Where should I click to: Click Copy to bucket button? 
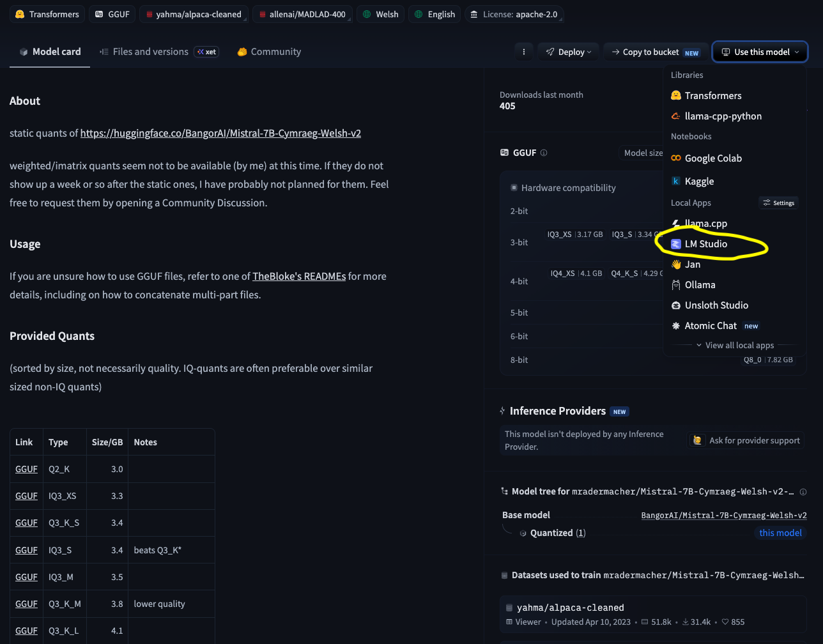click(x=655, y=52)
